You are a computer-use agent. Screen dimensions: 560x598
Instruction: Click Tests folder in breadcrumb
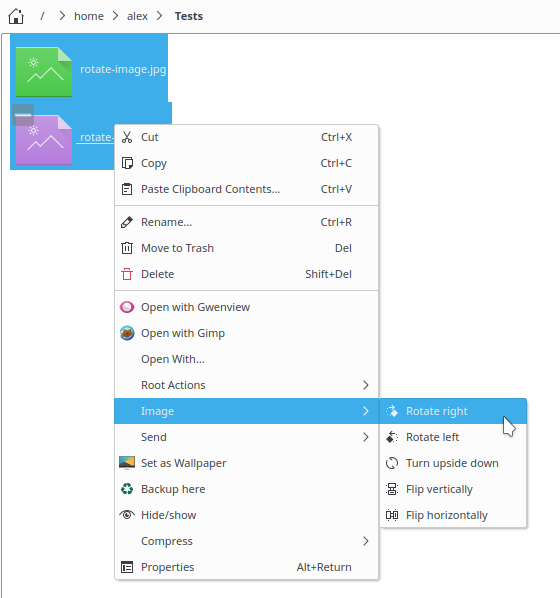189,16
